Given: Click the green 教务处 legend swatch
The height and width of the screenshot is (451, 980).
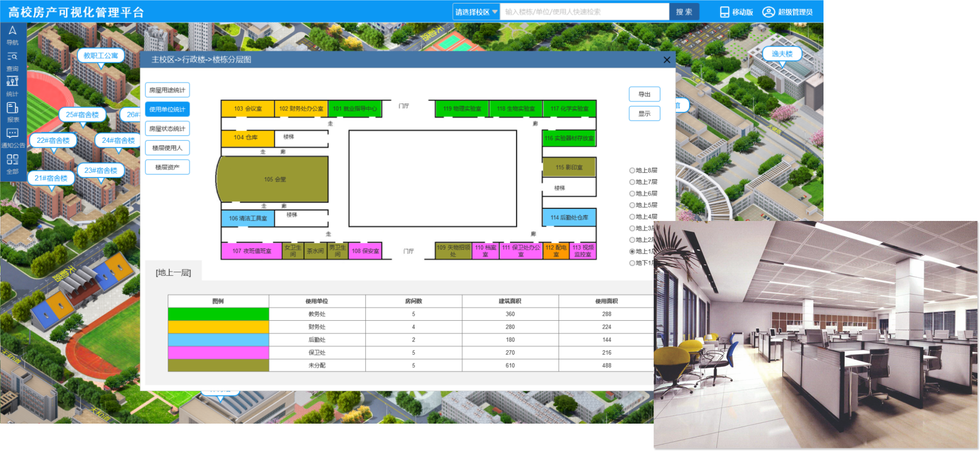Looking at the screenshot, I should coord(218,314).
